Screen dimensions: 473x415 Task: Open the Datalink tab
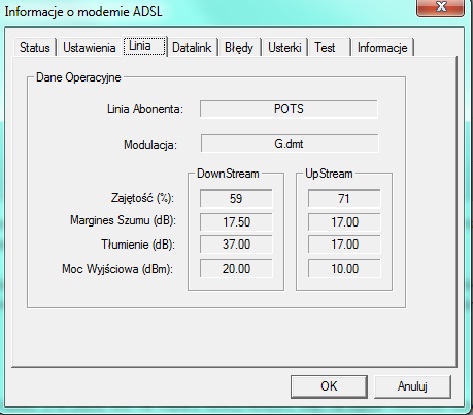(x=192, y=47)
